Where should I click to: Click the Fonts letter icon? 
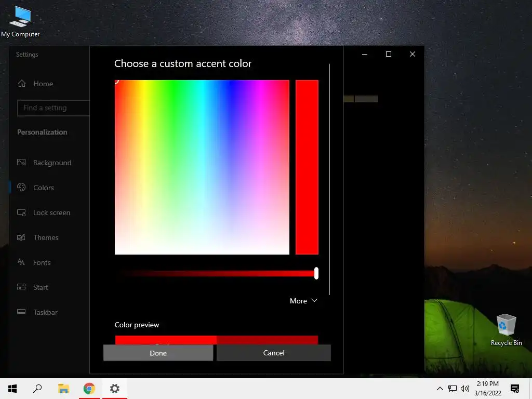21,262
